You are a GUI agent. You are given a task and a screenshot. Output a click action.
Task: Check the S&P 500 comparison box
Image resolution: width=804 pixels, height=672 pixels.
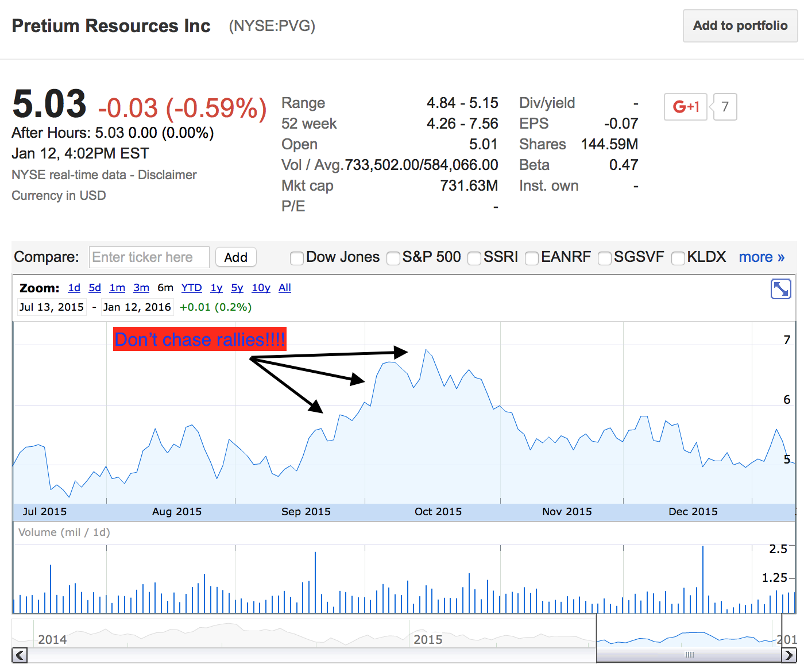[x=393, y=258]
